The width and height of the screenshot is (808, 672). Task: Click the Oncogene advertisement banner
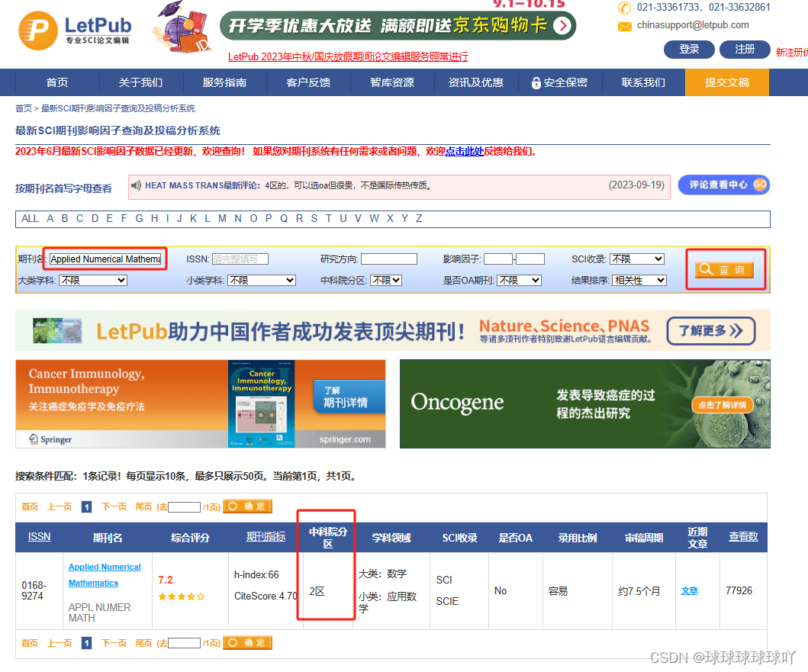(585, 404)
